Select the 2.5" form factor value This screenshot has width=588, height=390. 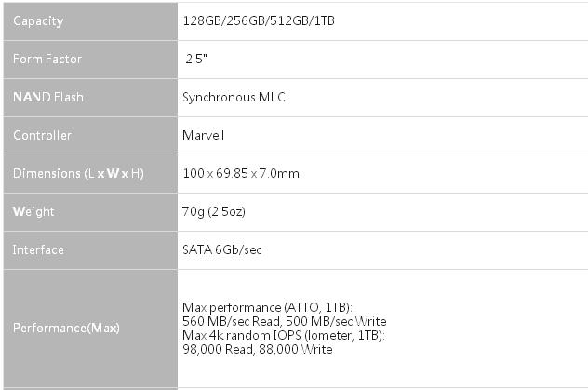click(196, 59)
